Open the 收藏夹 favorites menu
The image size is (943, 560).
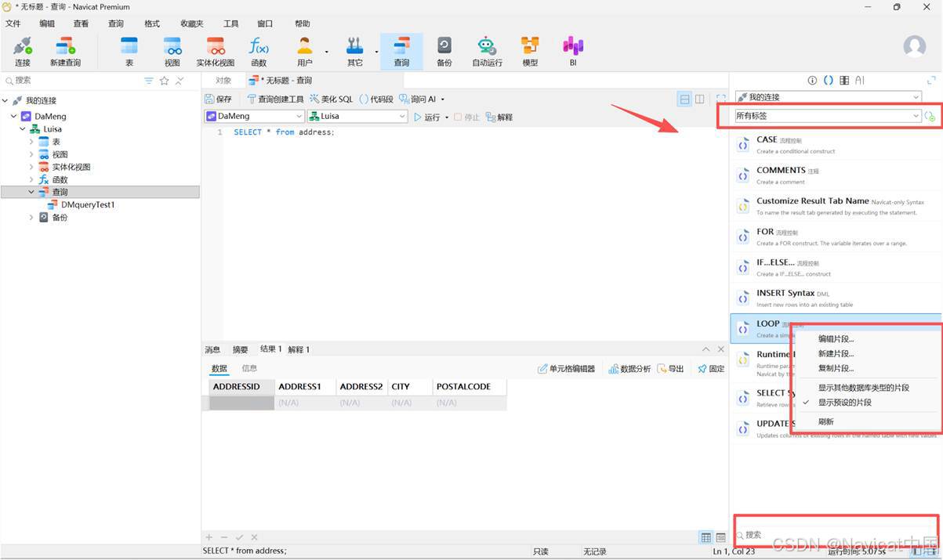(191, 23)
